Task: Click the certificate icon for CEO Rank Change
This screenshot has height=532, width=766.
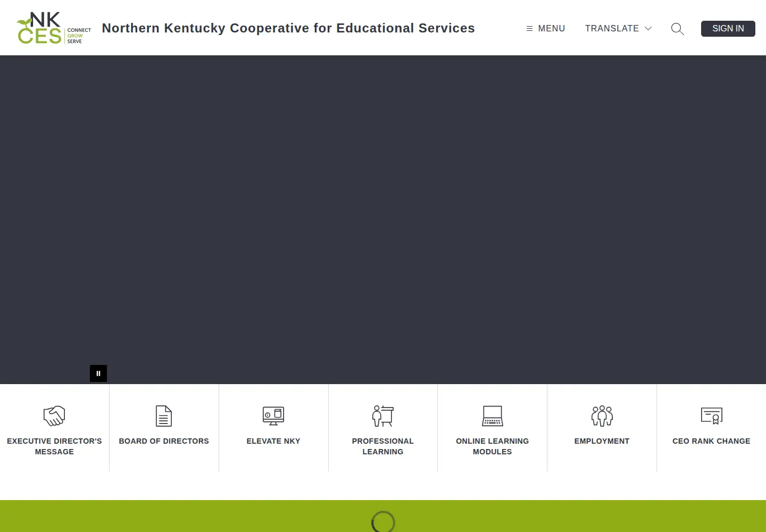Action: 712,416
